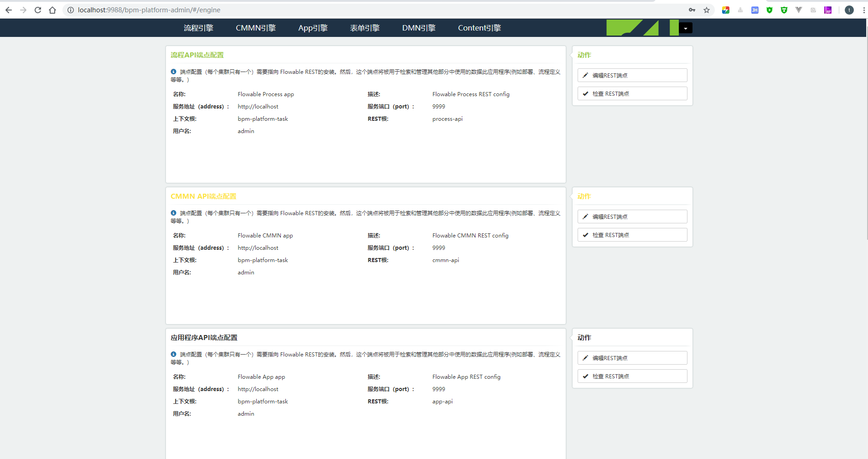Go forward using the browser forward arrow
The height and width of the screenshot is (459, 868).
click(x=23, y=10)
